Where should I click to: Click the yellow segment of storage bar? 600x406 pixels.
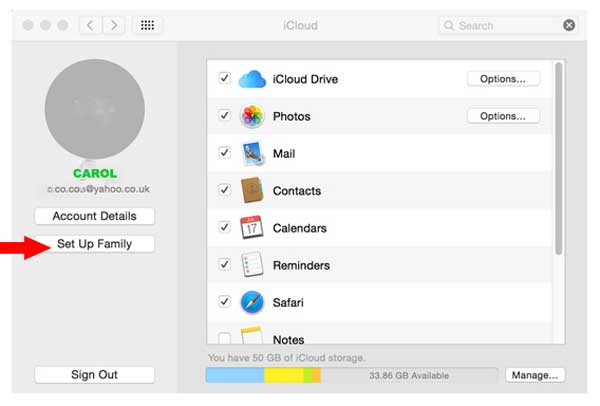(x=284, y=375)
